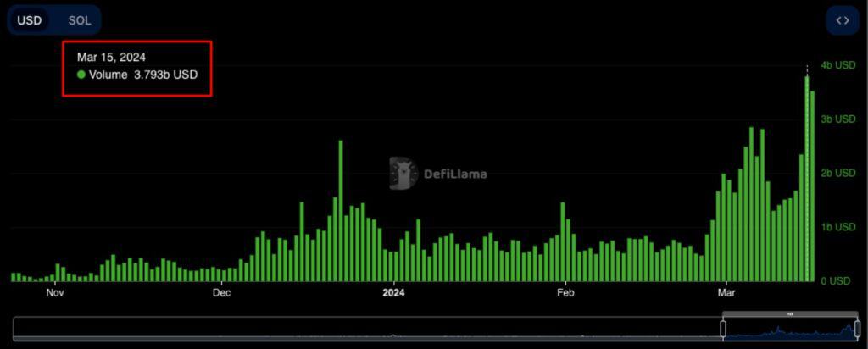
Task: Open the embed code button
Action: (x=842, y=21)
